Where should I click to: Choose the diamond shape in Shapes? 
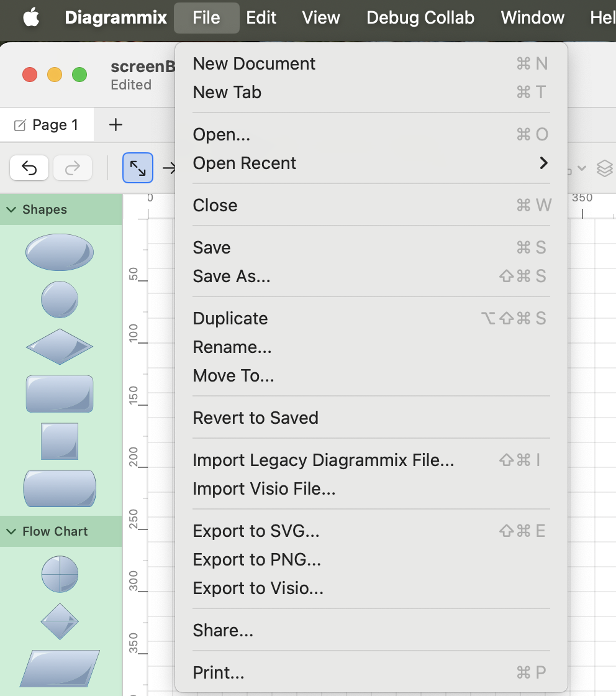pyautogui.click(x=60, y=347)
